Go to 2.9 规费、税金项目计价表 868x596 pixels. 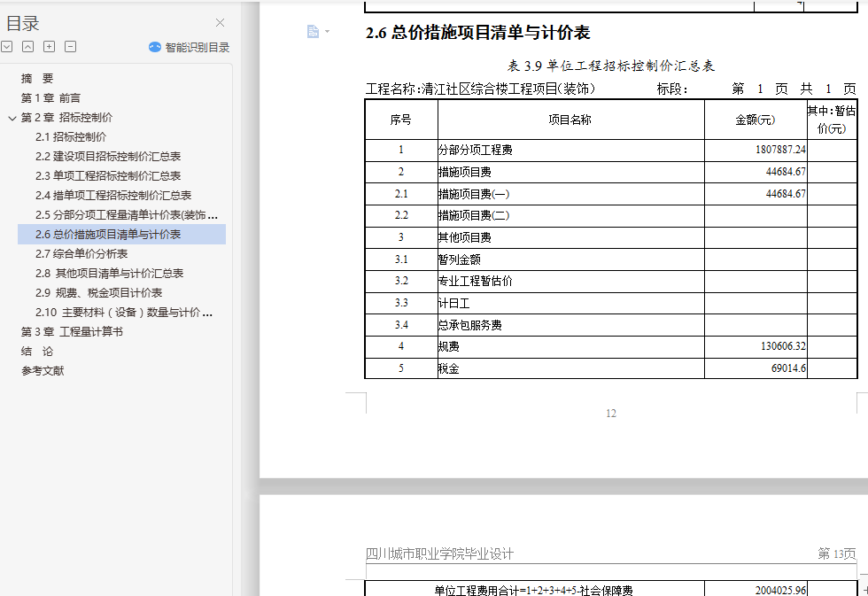coord(99,293)
